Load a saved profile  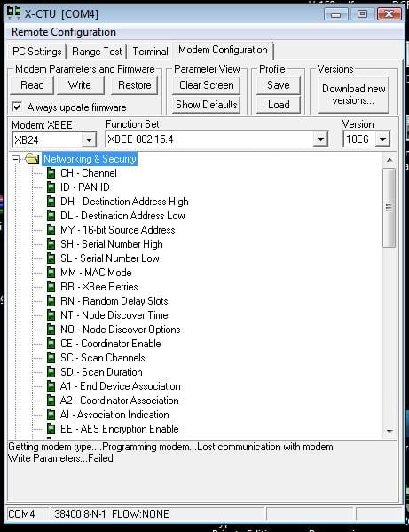point(279,105)
